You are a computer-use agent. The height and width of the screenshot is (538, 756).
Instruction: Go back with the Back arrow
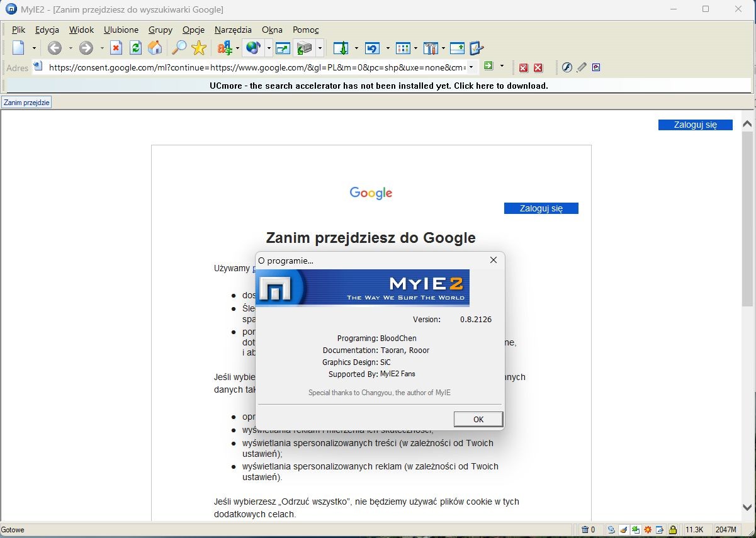click(x=55, y=48)
